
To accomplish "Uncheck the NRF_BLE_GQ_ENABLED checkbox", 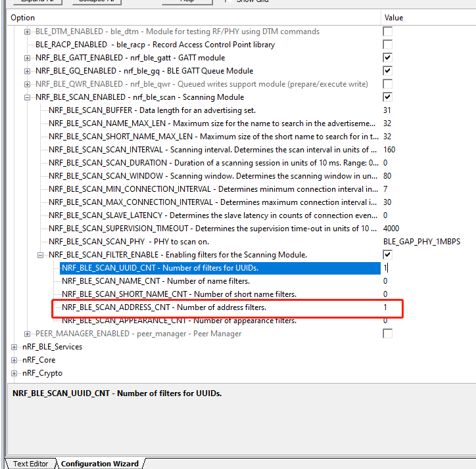I will (x=388, y=71).
